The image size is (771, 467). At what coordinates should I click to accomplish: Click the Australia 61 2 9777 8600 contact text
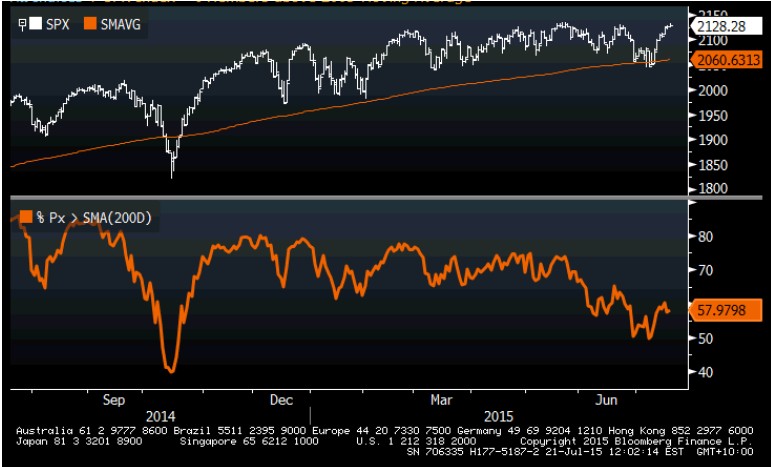[93, 431]
